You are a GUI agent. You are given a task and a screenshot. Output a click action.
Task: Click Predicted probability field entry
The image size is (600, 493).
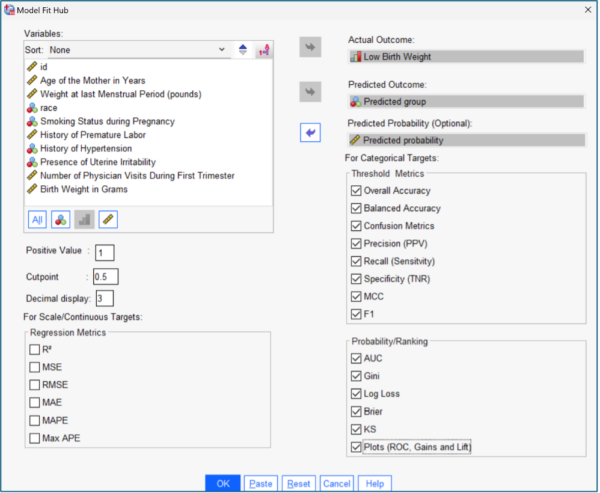coord(466,140)
